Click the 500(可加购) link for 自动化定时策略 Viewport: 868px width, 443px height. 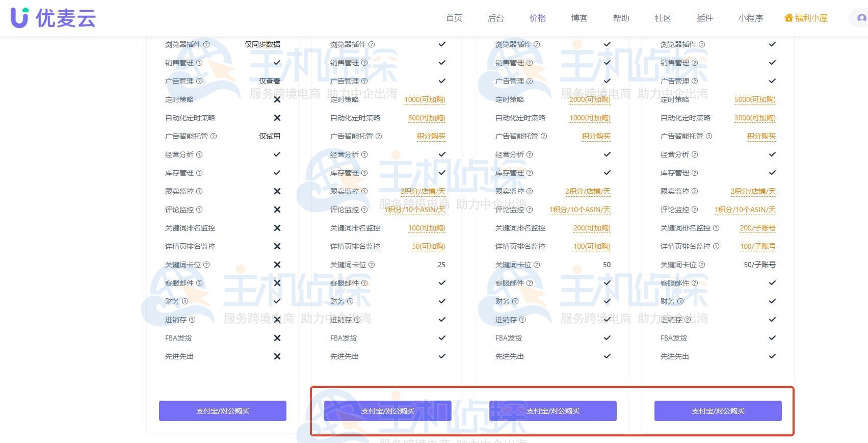pyautogui.click(x=427, y=118)
